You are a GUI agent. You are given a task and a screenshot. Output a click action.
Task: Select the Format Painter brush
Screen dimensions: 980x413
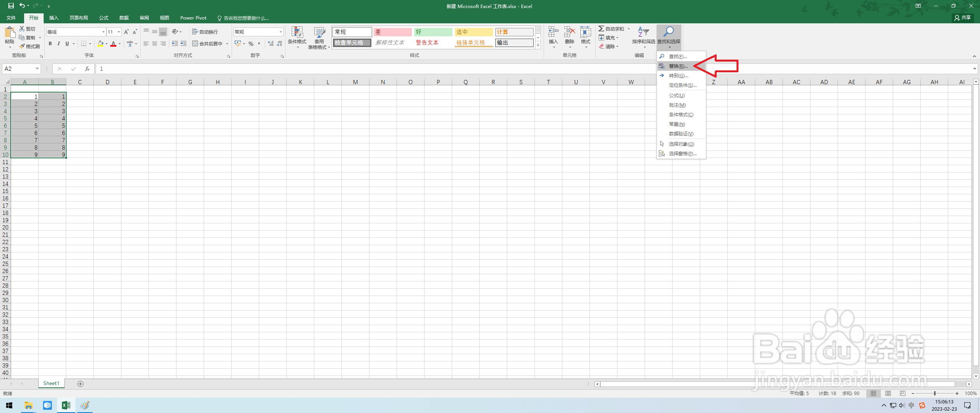(x=22, y=46)
